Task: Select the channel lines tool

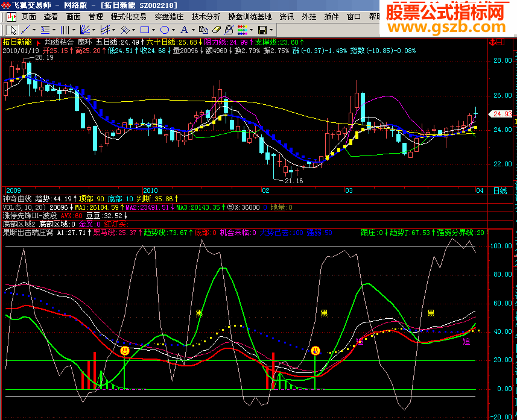Action: pyautogui.click(x=105, y=30)
